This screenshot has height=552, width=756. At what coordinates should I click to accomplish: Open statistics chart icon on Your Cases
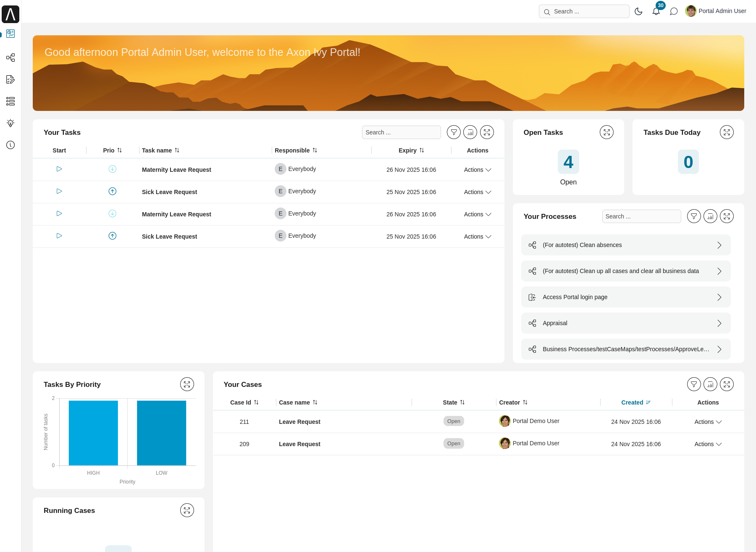[x=710, y=384]
